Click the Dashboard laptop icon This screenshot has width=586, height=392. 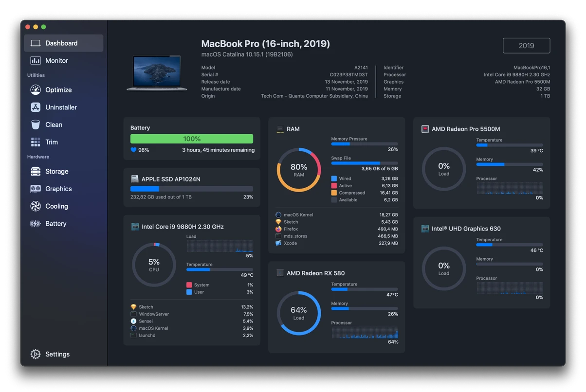click(x=36, y=43)
